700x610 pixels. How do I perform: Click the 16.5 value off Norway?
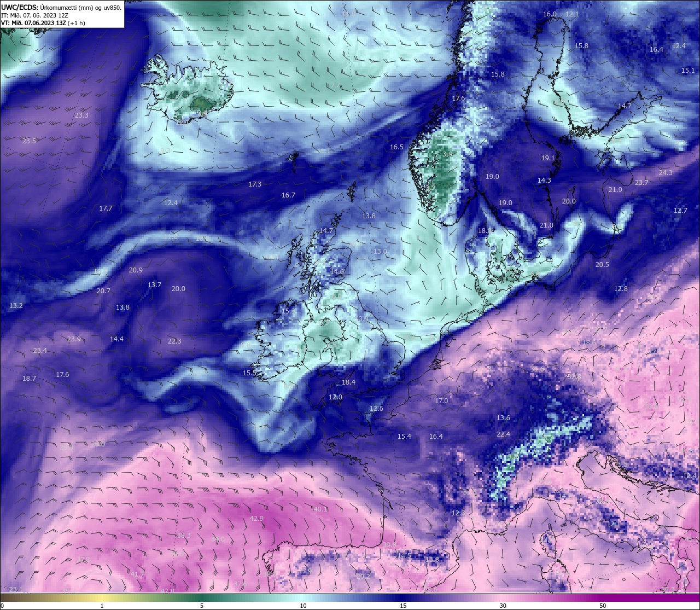pyautogui.click(x=396, y=147)
